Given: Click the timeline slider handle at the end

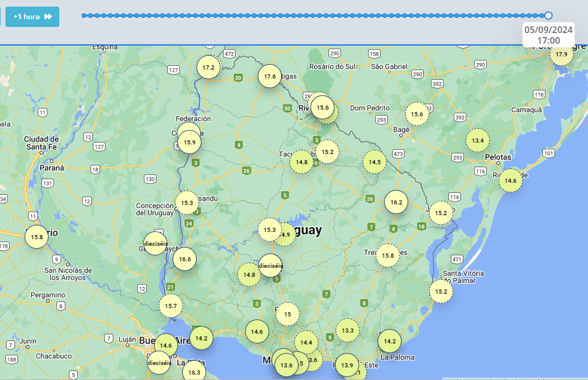Looking at the screenshot, I should (x=548, y=16).
